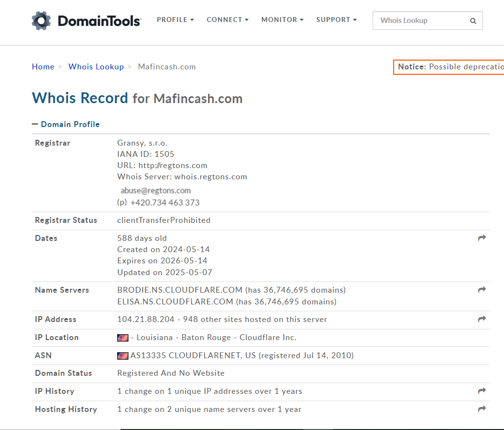Click the Mafincash.com breadcrumb text
This screenshot has height=430, width=504.
(x=167, y=66)
